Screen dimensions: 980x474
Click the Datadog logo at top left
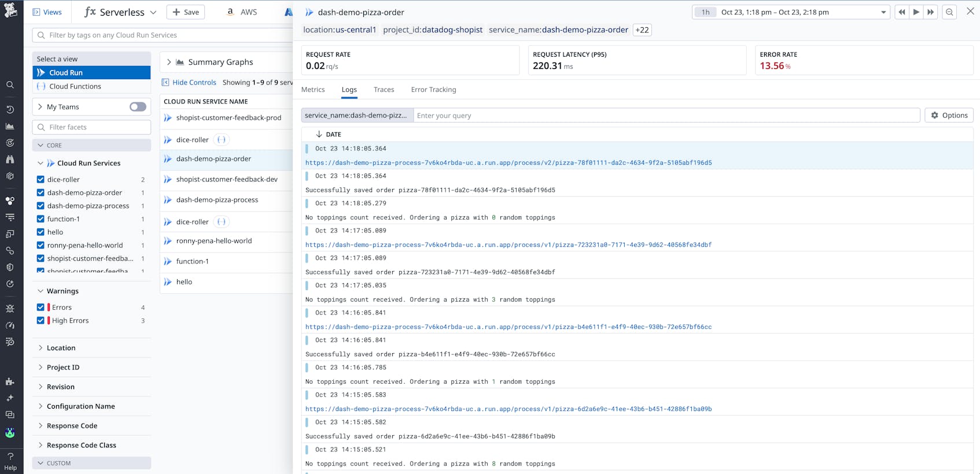point(10,10)
